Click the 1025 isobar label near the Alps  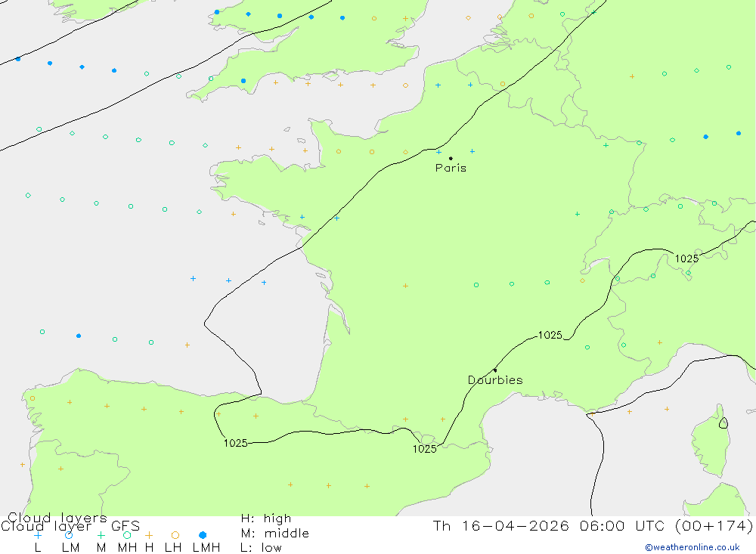(x=686, y=258)
